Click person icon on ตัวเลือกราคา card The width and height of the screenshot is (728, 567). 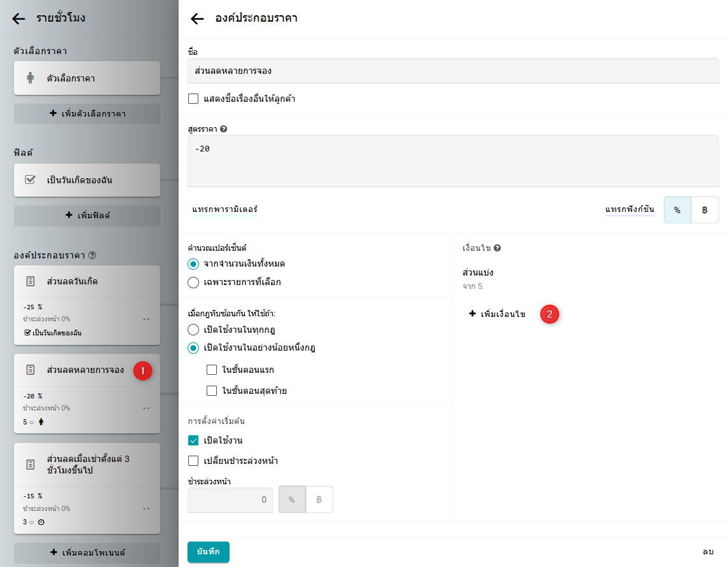click(31, 78)
